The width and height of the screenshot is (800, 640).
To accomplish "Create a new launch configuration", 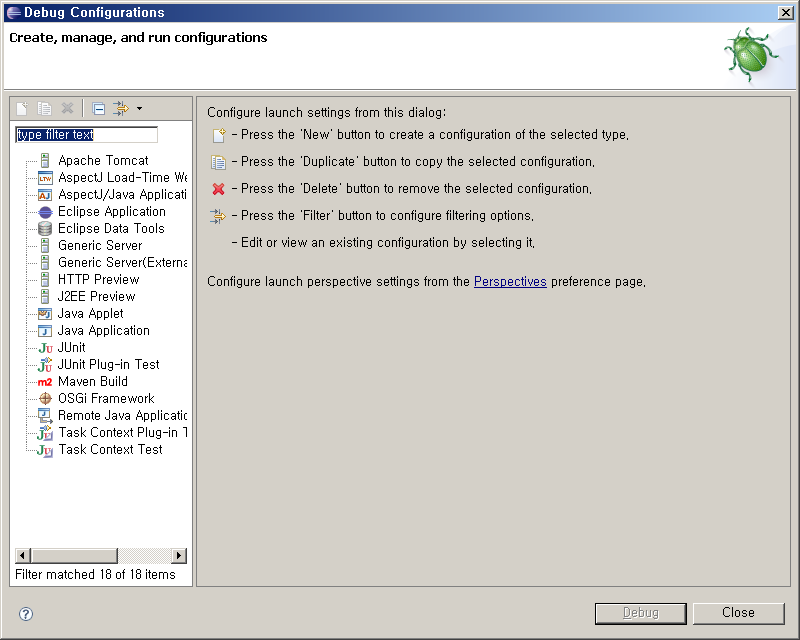I will 20,108.
